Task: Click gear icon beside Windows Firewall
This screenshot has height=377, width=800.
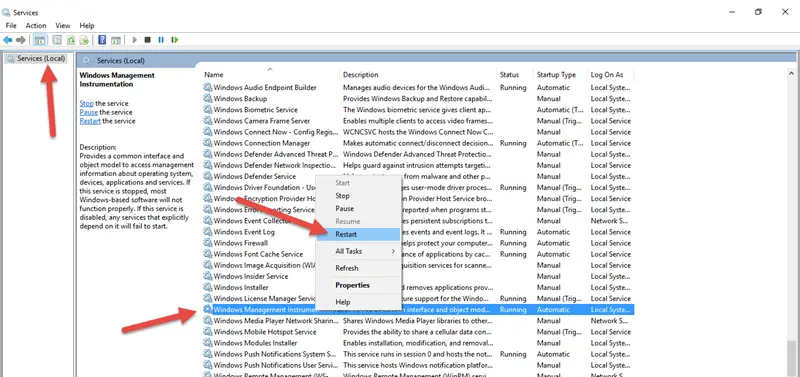Action: click(x=208, y=243)
